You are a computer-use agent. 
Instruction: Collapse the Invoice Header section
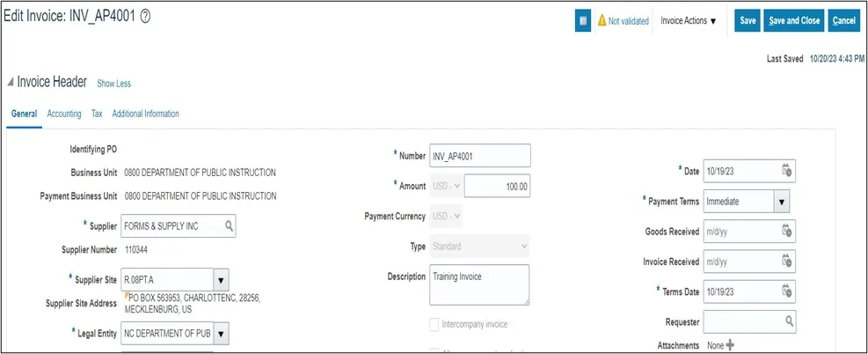[x=11, y=83]
